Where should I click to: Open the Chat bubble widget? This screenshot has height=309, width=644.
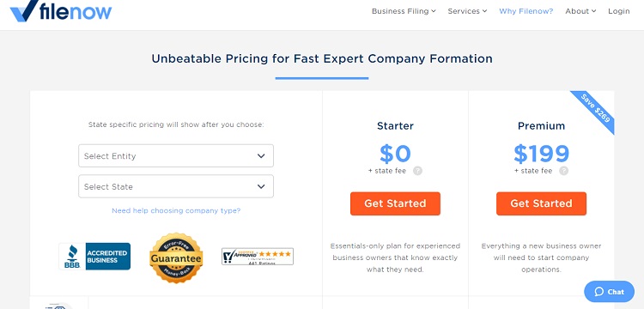click(x=609, y=292)
